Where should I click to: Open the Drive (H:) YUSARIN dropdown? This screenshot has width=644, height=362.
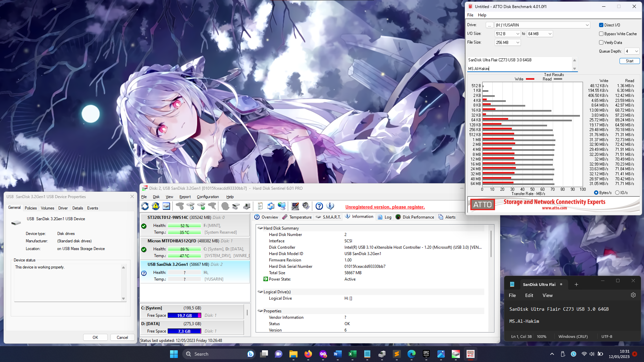542,25
